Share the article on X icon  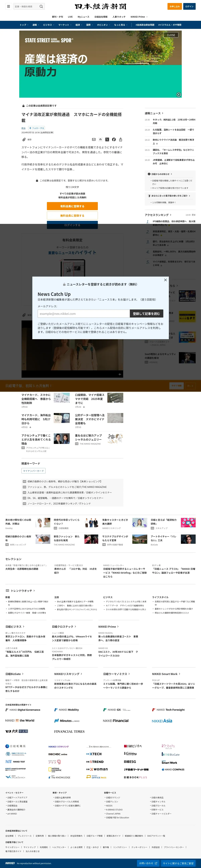[107, 139]
